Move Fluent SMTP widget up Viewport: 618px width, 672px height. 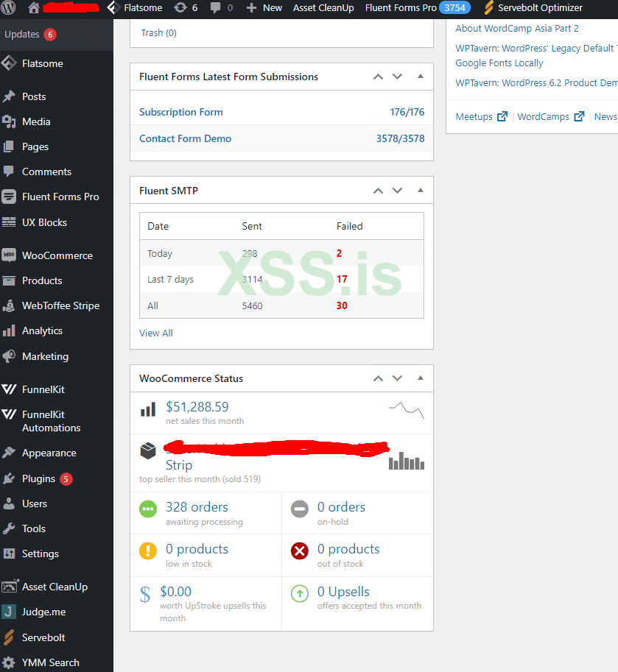click(378, 191)
